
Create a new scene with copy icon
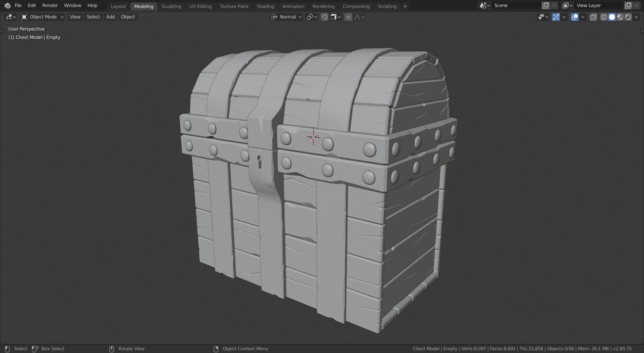click(546, 6)
